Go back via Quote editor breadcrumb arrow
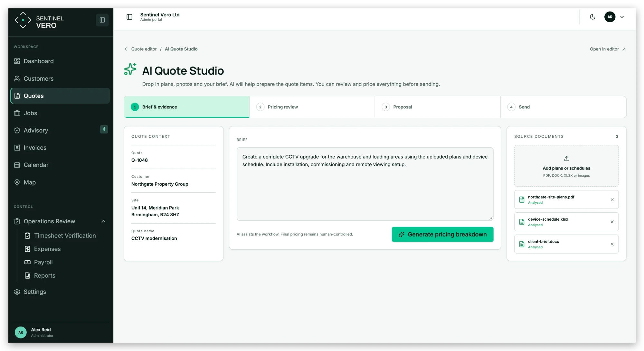 pos(126,49)
